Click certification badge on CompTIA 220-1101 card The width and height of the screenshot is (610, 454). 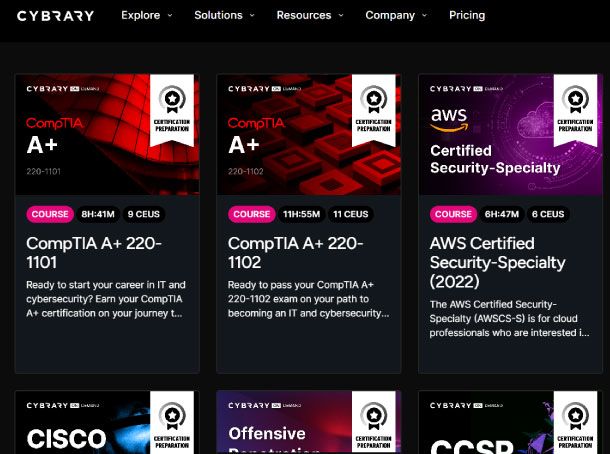click(172, 110)
